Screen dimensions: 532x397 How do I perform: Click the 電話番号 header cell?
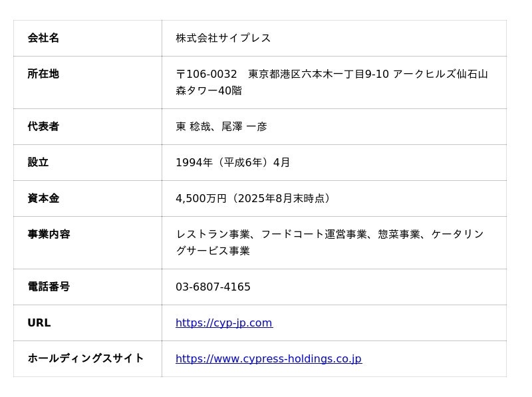(x=88, y=287)
